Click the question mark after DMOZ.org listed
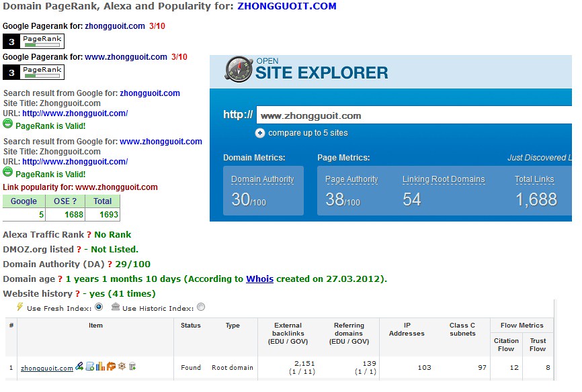 pos(79,250)
